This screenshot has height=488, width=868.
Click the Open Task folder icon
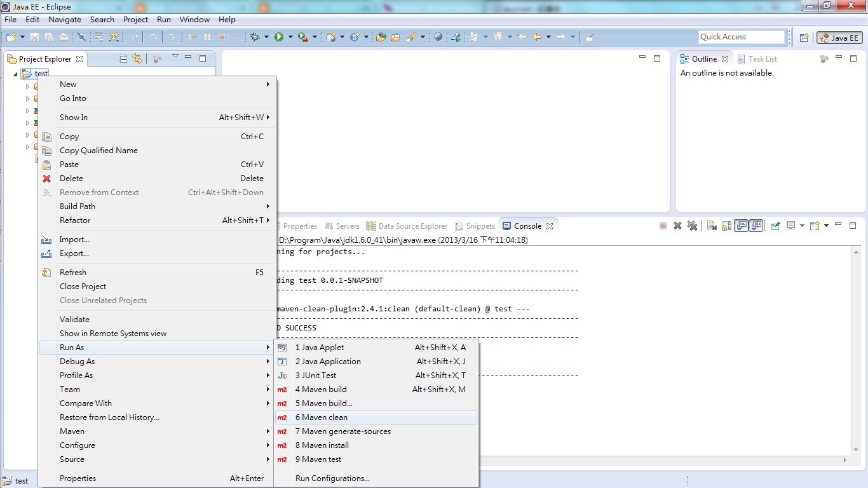pos(395,37)
